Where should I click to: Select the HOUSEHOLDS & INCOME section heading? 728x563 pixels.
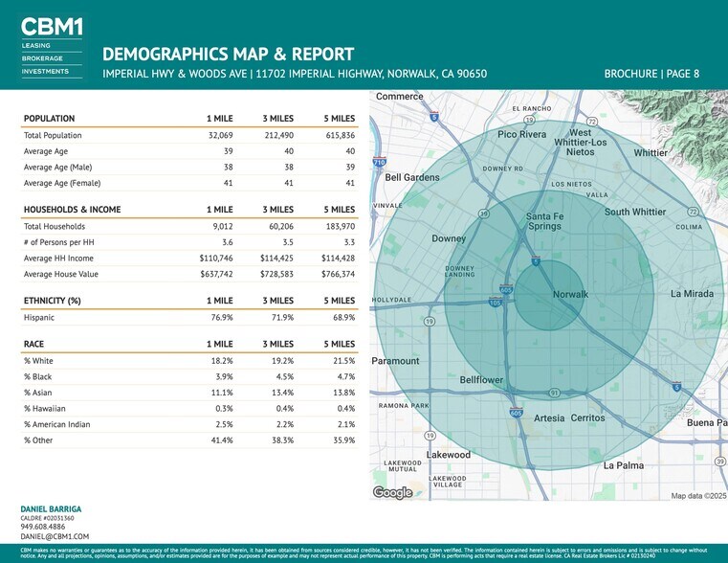coord(72,209)
